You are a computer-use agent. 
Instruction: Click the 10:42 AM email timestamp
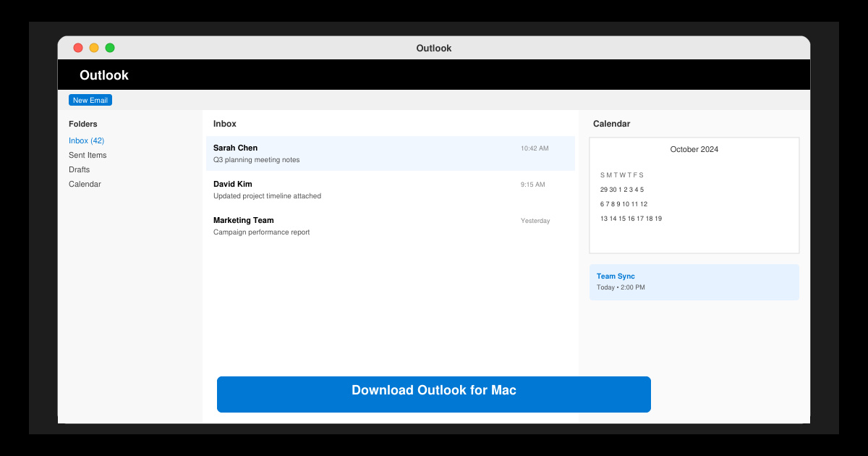535,148
